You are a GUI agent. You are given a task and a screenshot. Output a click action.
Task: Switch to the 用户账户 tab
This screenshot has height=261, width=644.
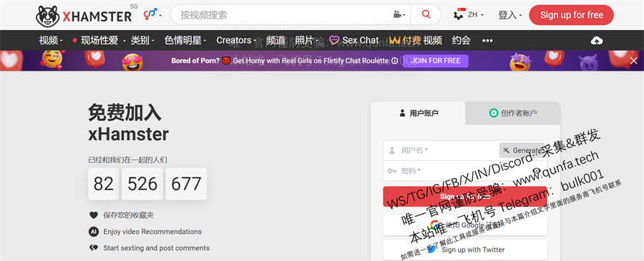418,113
